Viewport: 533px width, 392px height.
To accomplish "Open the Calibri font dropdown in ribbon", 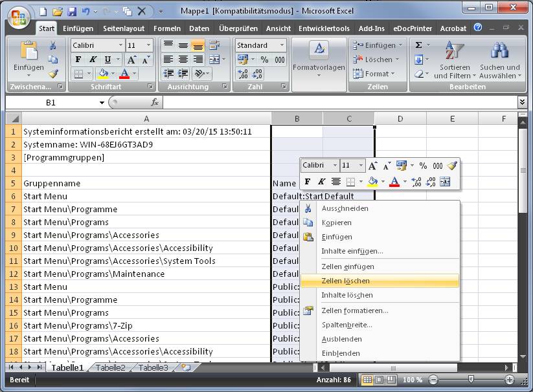I will [120, 45].
